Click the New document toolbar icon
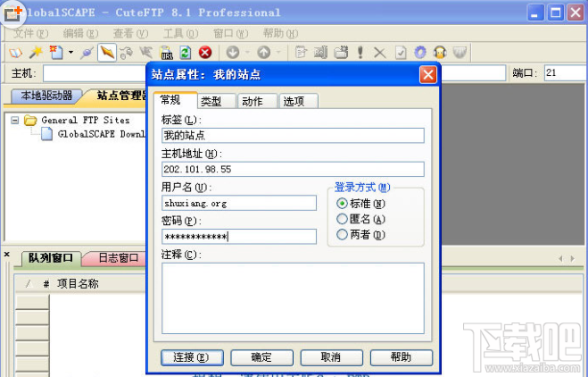Image resolution: width=588 pixels, height=377 pixels. [56, 53]
